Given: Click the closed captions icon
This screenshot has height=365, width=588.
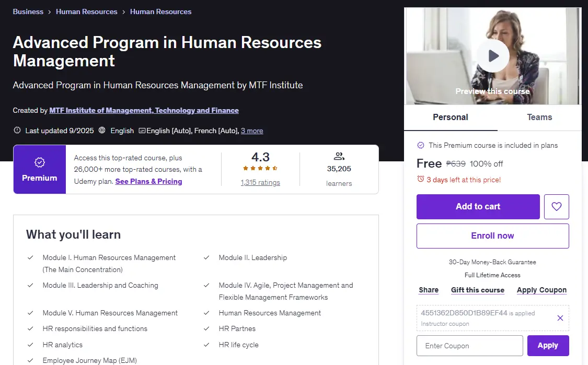Looking at the screenshot, I should coord(142,131).
